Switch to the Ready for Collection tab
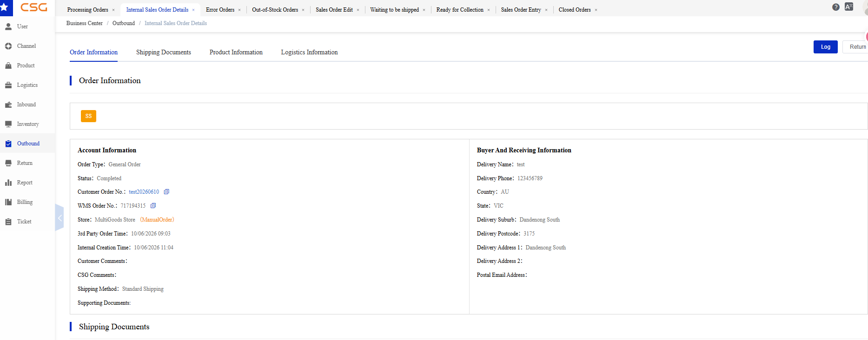The width and height of the screenshot is (868, 340). (x=460, y=10)
